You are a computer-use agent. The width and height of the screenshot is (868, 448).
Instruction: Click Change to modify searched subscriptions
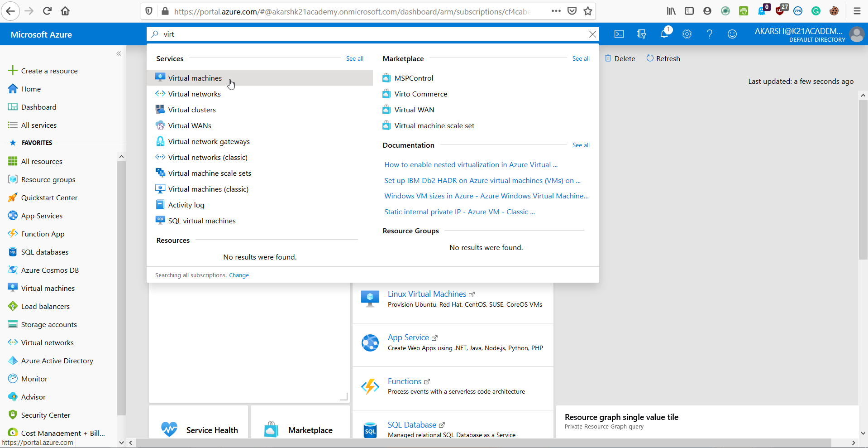point(239,275)
